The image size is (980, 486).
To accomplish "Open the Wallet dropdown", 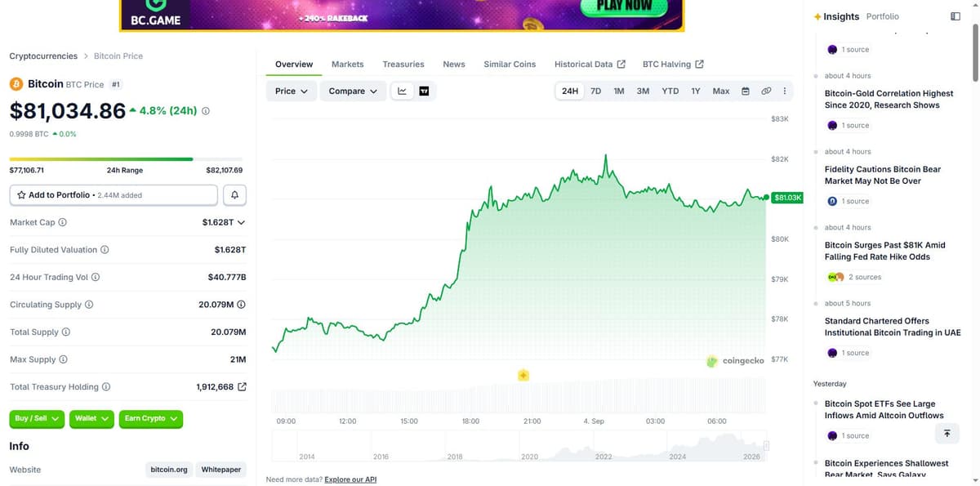I will click(91, 418).
